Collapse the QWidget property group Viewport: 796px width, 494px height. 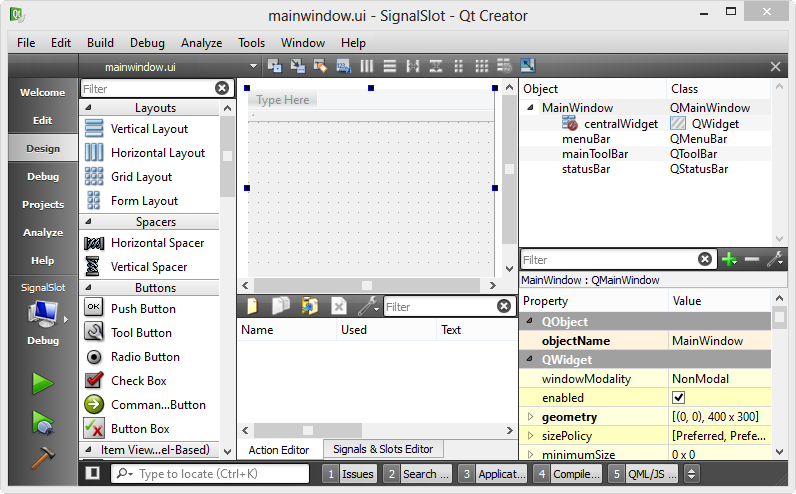click(530, 359)
